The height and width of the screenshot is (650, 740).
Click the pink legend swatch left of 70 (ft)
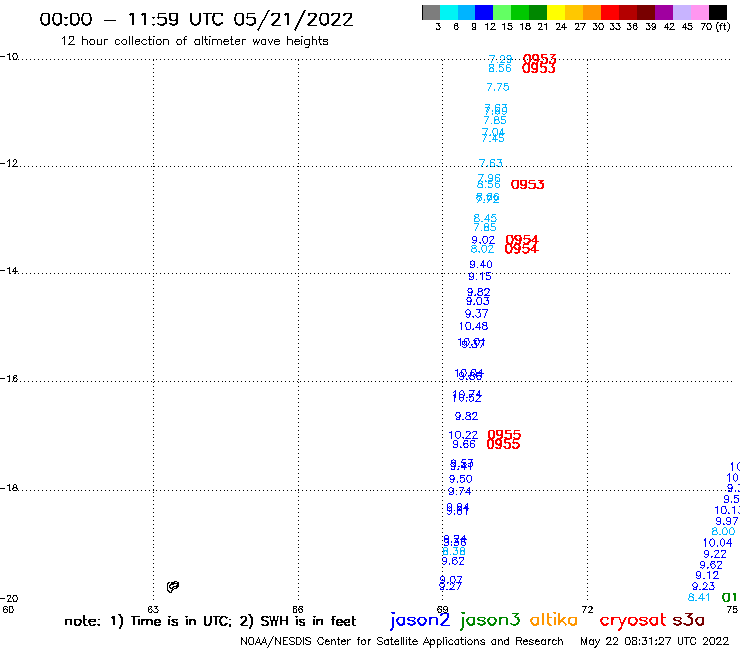699,12
